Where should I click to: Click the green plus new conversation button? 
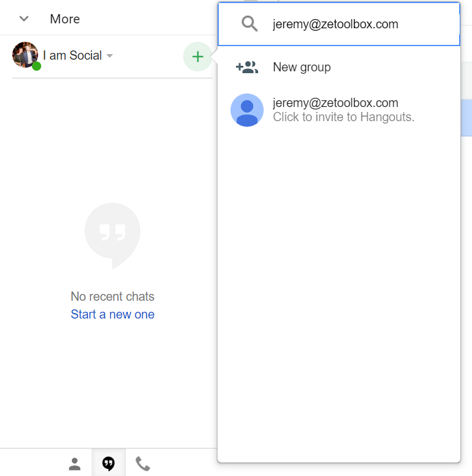[x=198, y=57]
